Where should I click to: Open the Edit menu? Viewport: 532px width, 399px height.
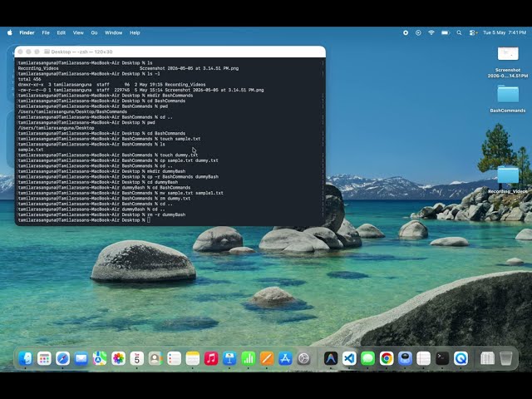point(61,32)
